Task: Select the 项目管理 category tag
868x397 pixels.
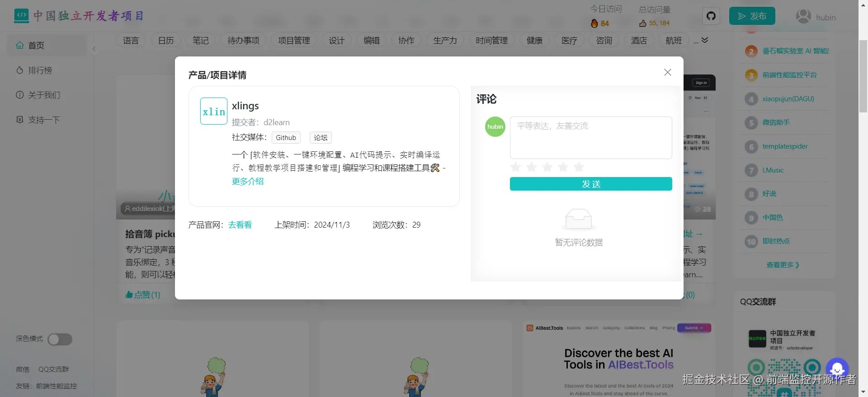Action: point(294,41)
